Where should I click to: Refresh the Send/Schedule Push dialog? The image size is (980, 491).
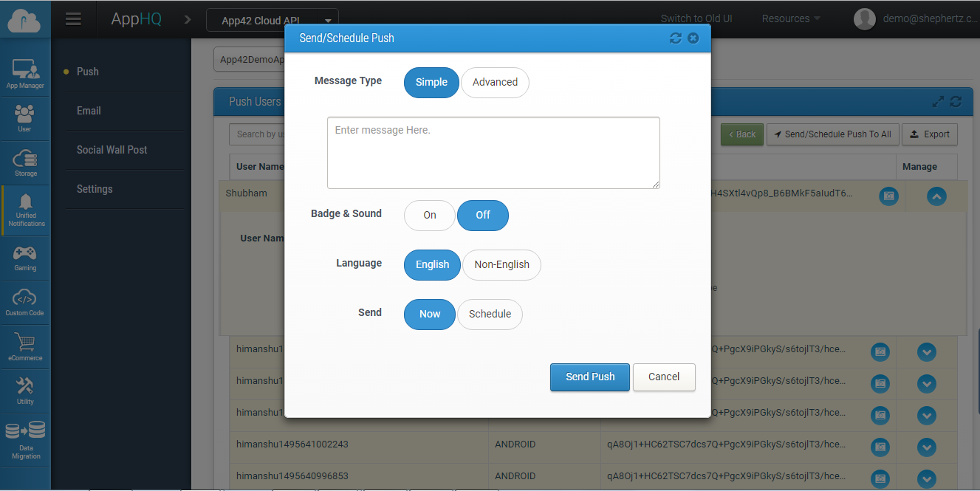click(675, 38)
